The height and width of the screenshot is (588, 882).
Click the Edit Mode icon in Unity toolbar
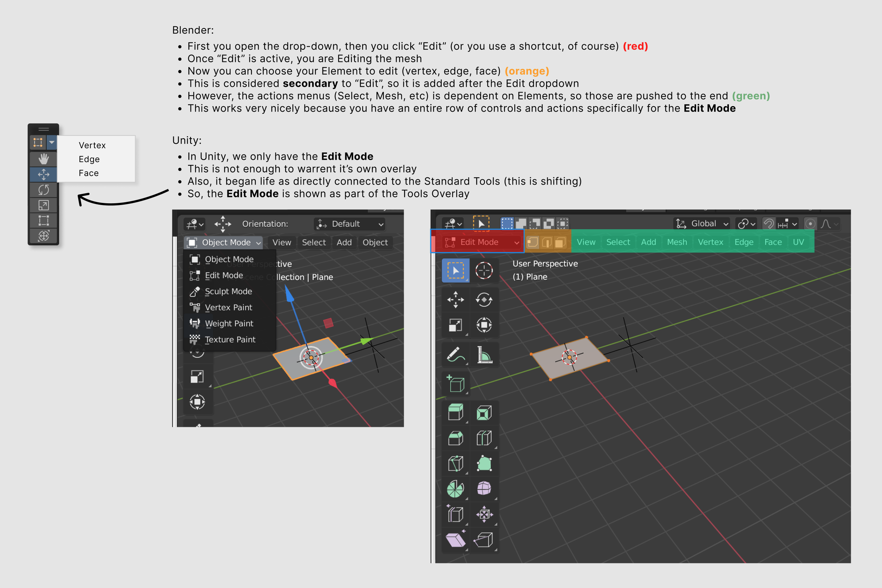[x=38, y=142]
